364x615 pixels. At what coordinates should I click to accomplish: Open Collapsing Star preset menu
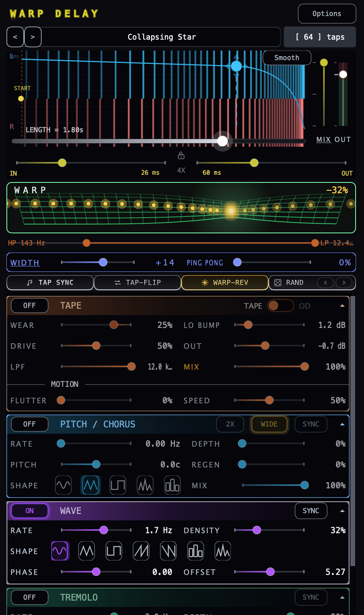[162, 37]
